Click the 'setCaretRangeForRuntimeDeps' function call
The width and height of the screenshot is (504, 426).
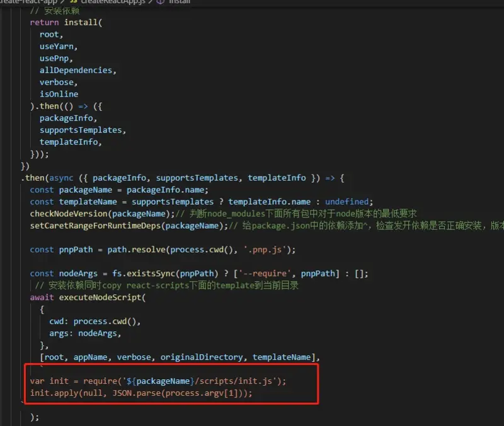(x=95, y=226)
